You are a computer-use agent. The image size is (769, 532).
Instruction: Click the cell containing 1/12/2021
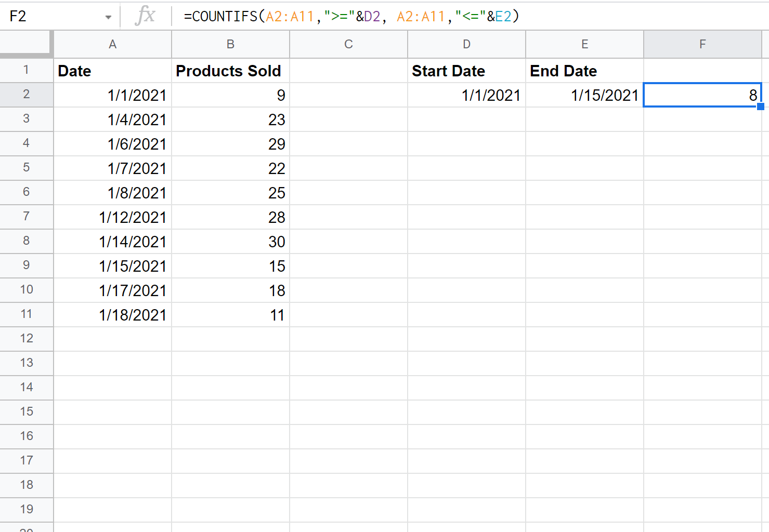(112, 217)
